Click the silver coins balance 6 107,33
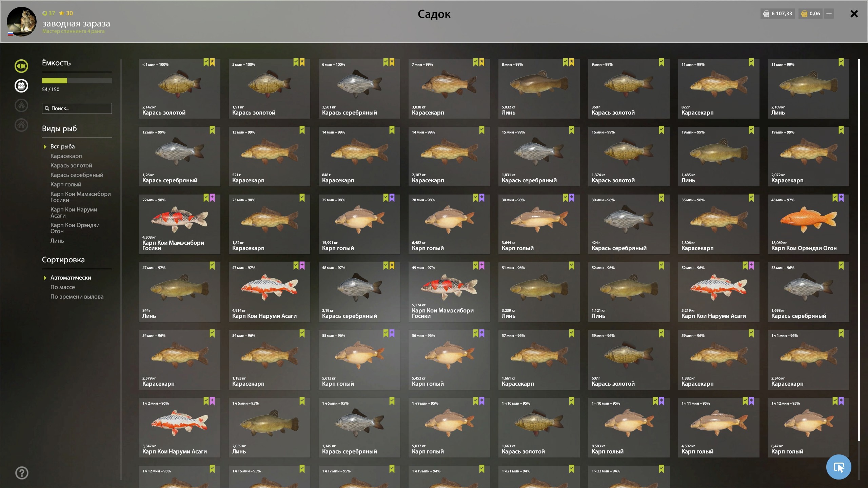This screenshot has height=488, width=868. [777, 14]
